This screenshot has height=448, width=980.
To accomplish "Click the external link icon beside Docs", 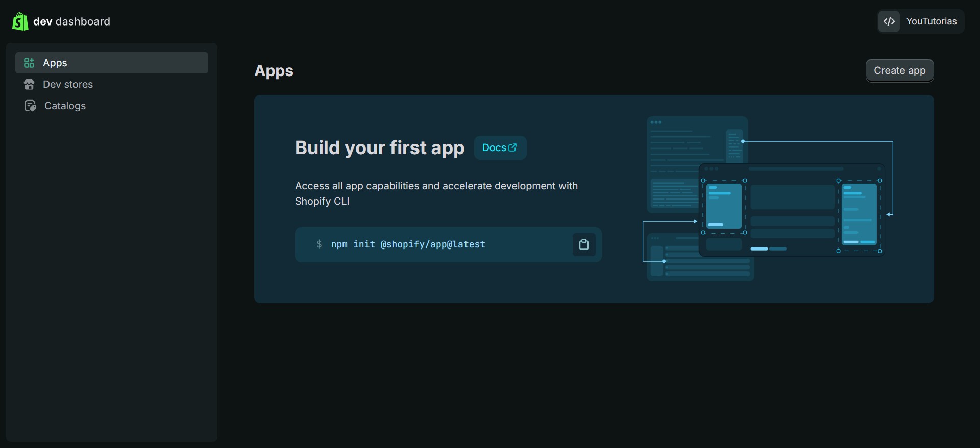I will click(x=512, y=147).
